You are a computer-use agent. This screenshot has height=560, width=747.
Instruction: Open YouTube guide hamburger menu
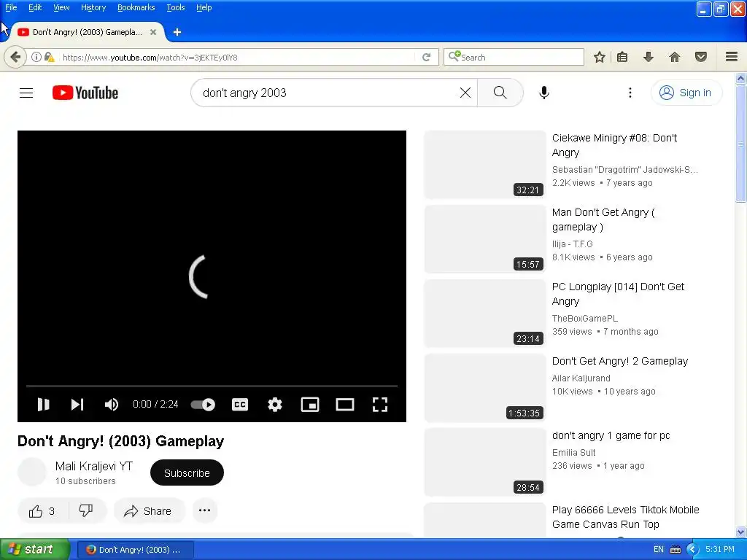pyautogui.click(x=26, y=93)
